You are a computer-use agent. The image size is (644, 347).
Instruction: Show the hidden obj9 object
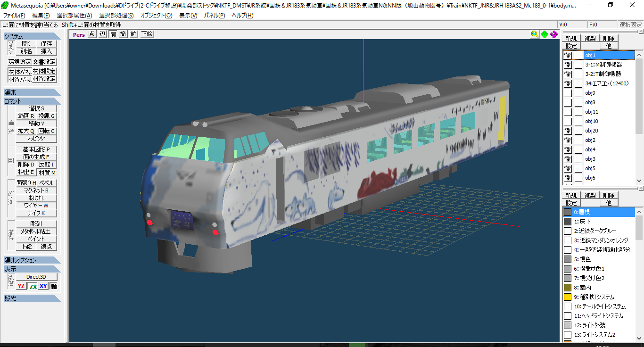(x=568, y=93)
